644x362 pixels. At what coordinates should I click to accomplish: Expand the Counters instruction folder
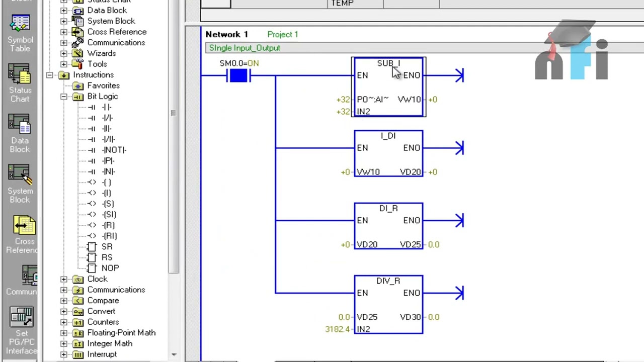coord(64,322)
